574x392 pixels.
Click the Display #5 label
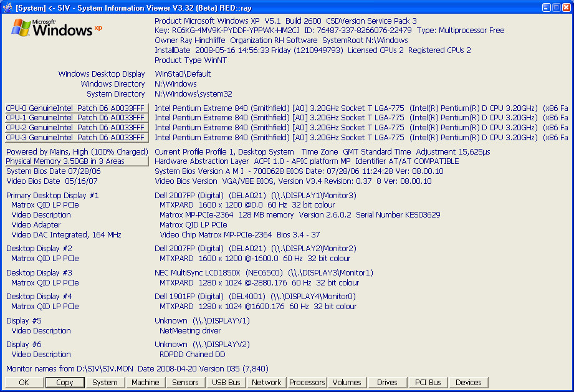(24, 320)
